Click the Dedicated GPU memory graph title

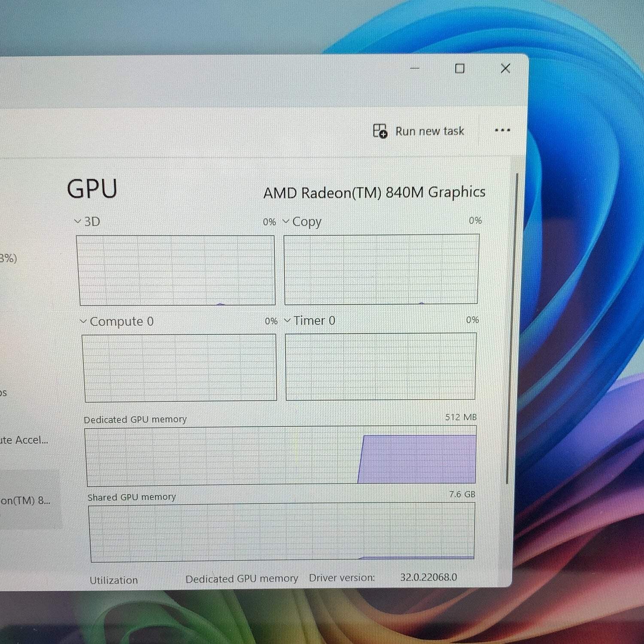point(135,419)
